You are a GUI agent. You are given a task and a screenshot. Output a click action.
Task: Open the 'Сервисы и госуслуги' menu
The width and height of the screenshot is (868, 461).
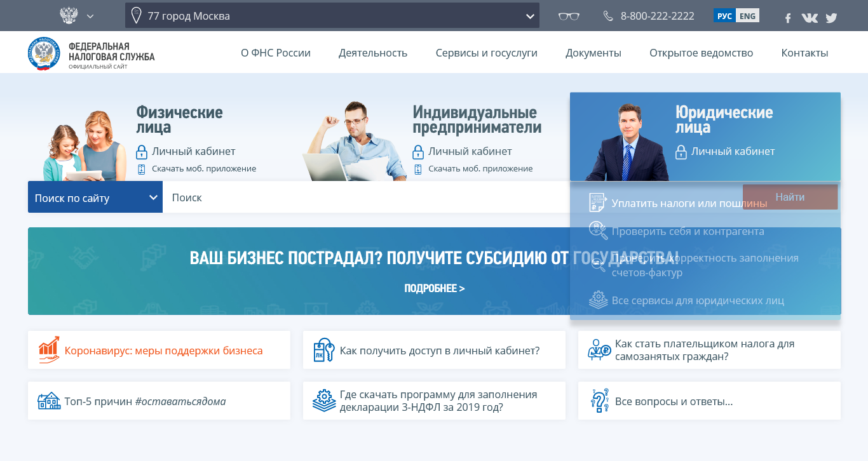coord(487,53)
